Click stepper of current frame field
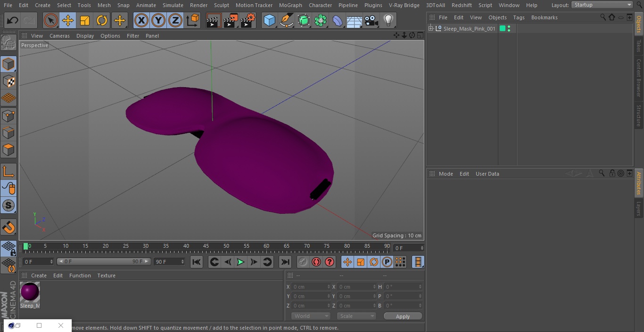The width and height of the screenshot is (644, 332). click(x=421, y=248)
